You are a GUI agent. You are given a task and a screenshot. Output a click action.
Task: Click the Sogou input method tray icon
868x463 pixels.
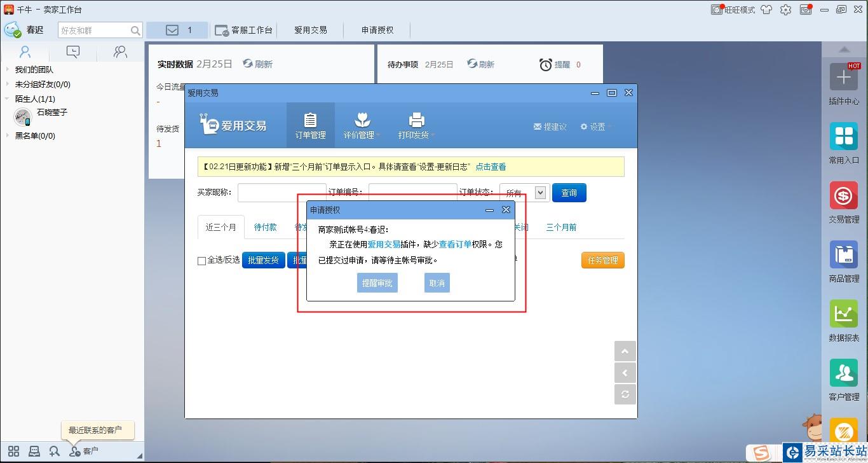(x=761, y=453)
